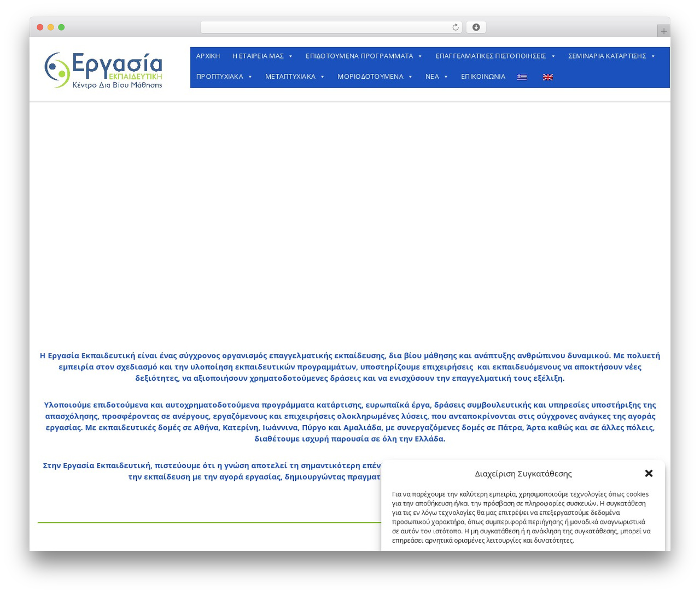This screenshot has width=700, height=593.
Task: Open ΣΕΜΙΝΑΡΙΑ ΚΑΤΑΡΤΙΣΗΣ menu item
Action: pyautogui.click(x=607, y=56)
